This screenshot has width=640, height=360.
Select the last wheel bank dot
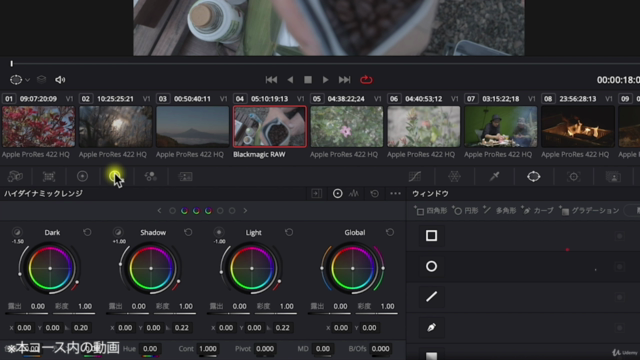tap(232, 211)
